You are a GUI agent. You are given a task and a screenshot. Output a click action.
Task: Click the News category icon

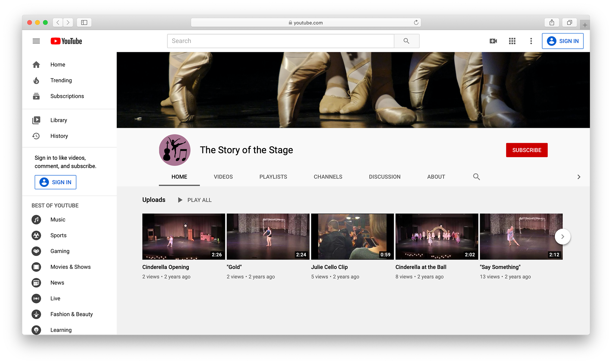[x=36, y=283]
